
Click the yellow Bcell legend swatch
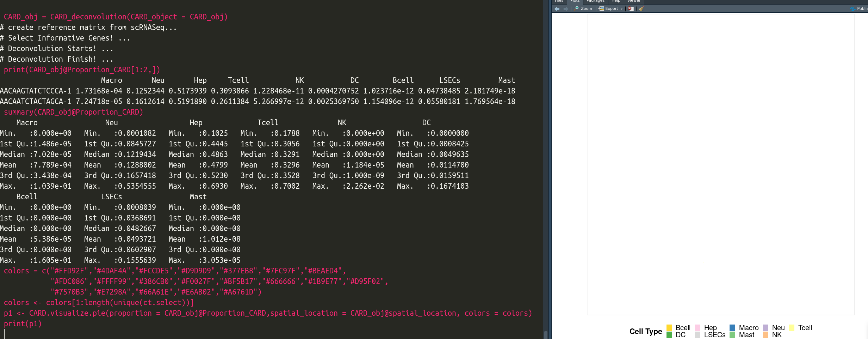[669, 328]
